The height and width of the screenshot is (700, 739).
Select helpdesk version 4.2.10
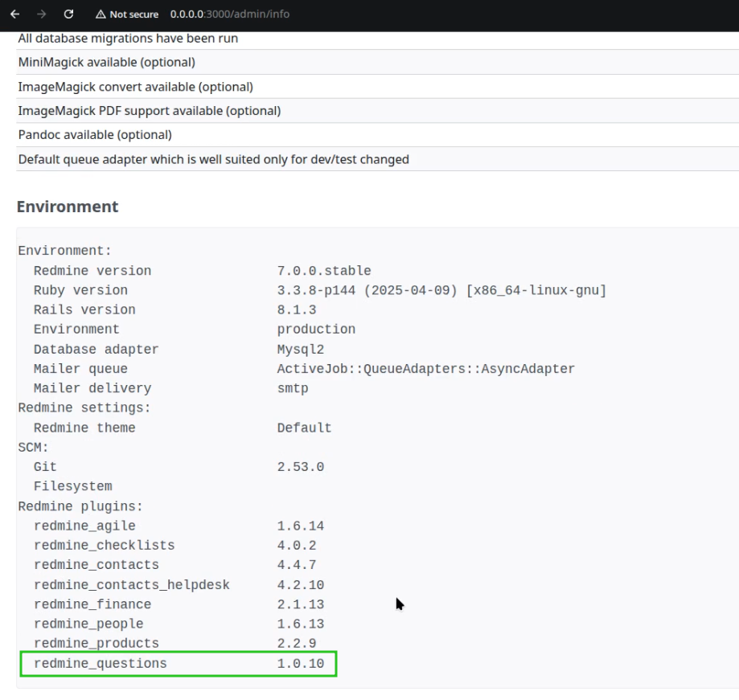[300, 584]
